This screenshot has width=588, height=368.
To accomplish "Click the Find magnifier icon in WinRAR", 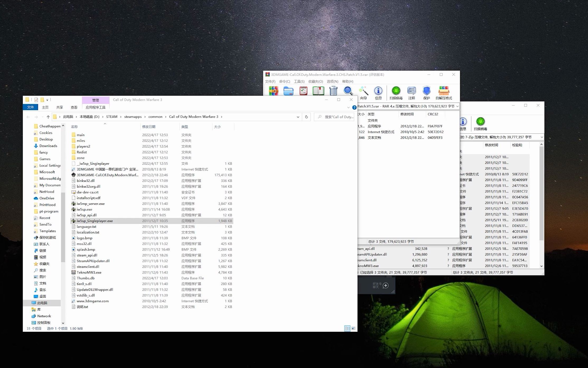I will pos(348,91).
